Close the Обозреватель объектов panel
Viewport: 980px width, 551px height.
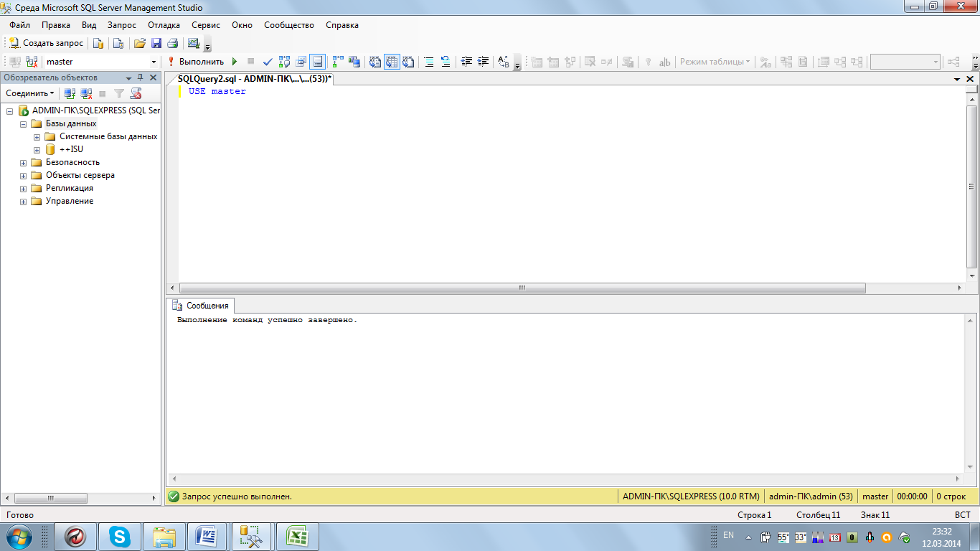click(x=153, y=77)
